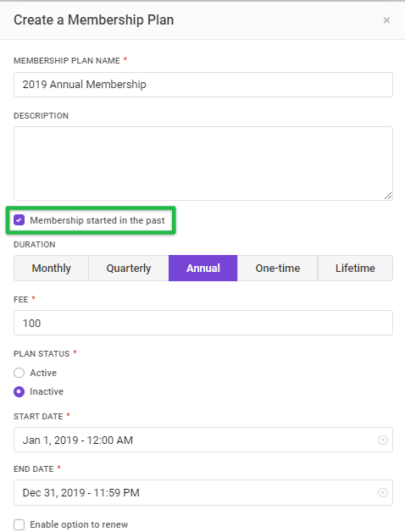Select the Annual duration option
405x532 pixels.
click(x=203, y=269)
